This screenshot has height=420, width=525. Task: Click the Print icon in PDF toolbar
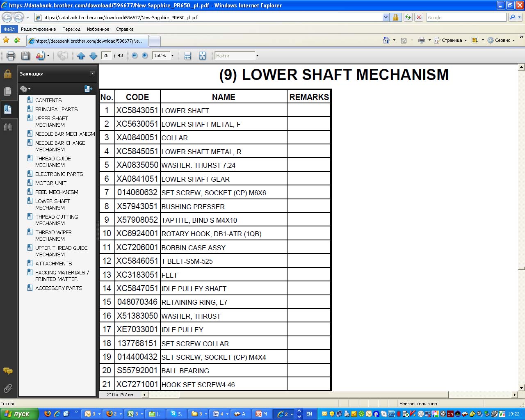[x=11, y=56]
